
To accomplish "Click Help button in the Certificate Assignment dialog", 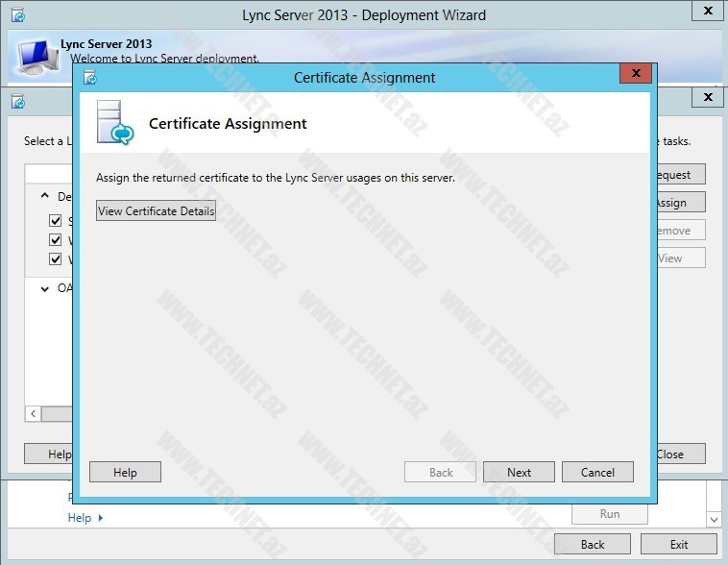I will coord(125,472).
